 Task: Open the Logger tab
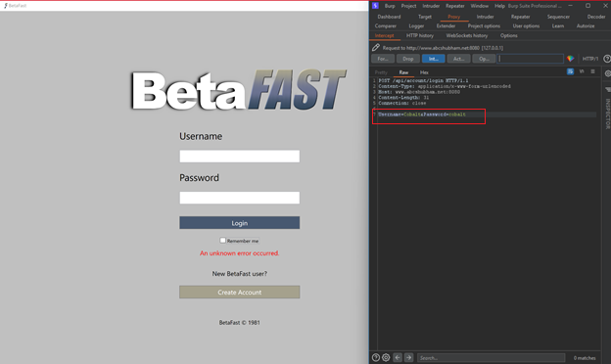tap(416, 26)
